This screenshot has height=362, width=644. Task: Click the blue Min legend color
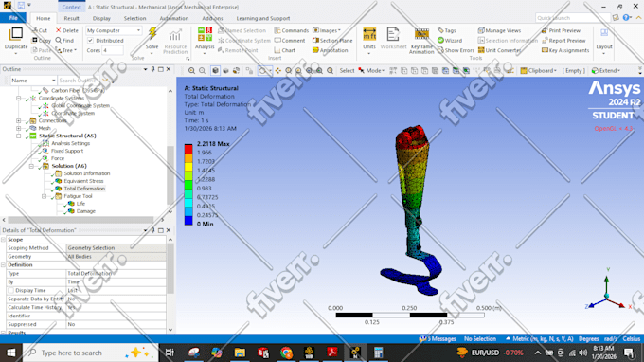pos(188,220)
